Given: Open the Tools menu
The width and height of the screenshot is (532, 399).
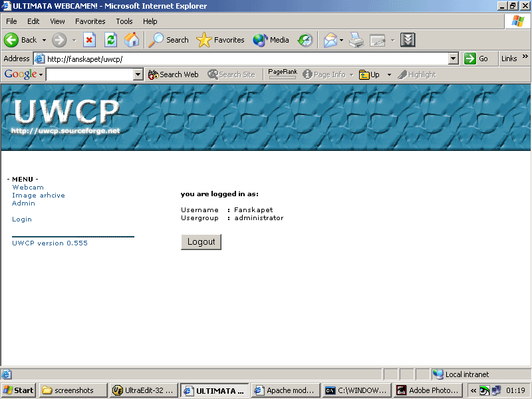Looking at the screenshot, I should [124, 21].
